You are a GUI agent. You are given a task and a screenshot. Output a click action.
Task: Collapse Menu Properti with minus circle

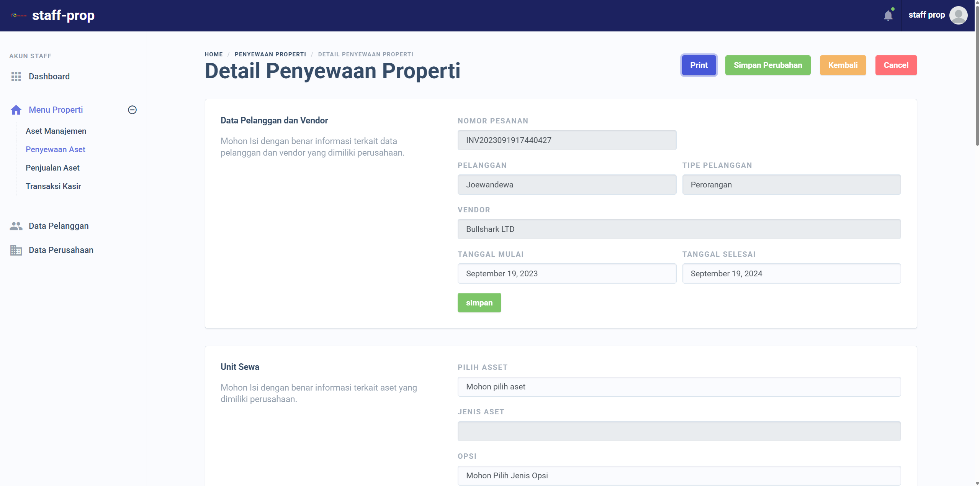pos(132,110)
